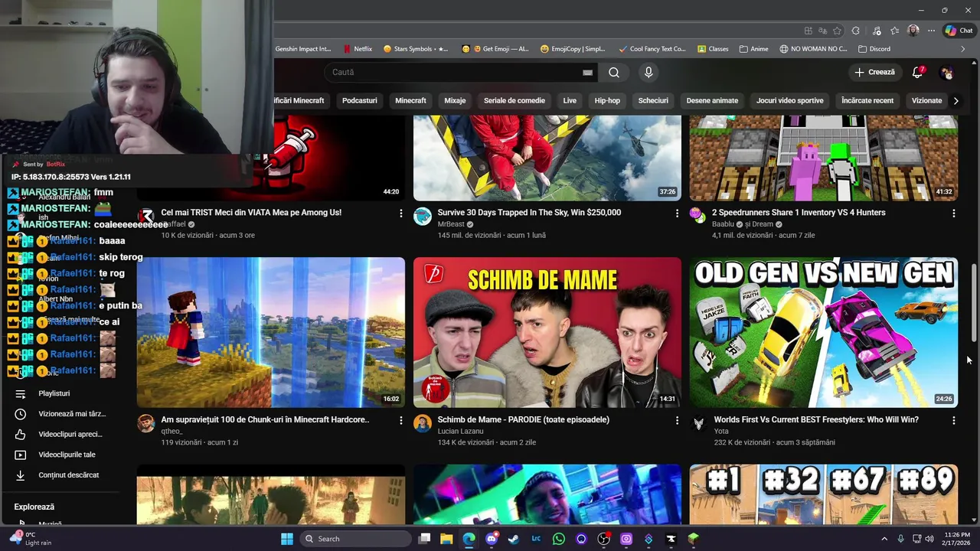Select the Hip-hop filter chip

click(x=607, y=100)
